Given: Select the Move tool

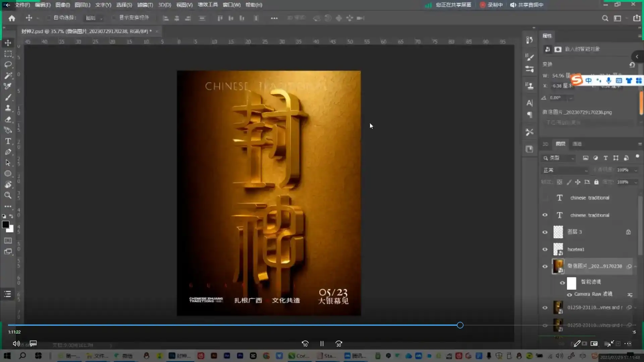Looking at the screenshot, I should (x=8, y=43).
